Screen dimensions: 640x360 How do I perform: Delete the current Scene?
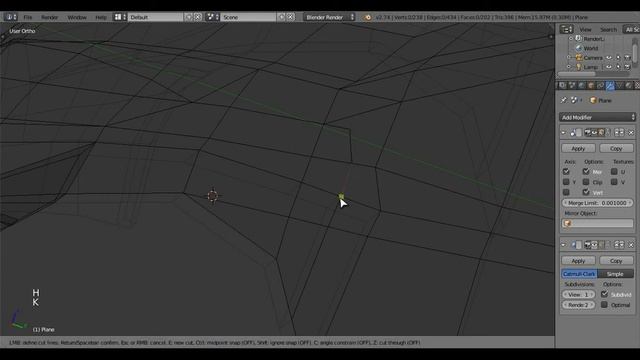click(291, 17)
